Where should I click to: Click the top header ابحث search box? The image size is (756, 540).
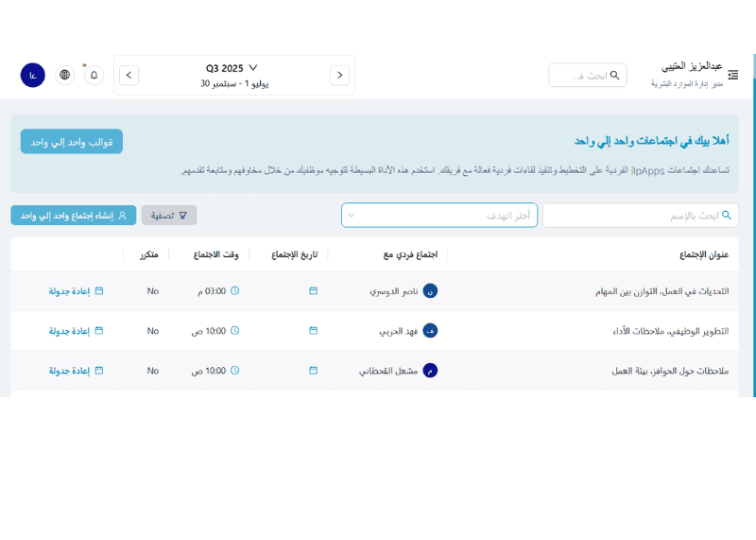(588, 75)
